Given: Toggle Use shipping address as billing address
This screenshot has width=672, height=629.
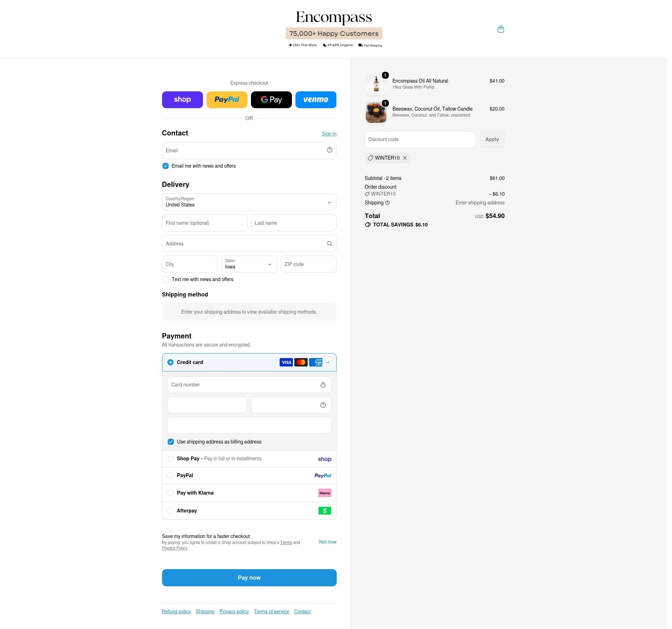Looking at the screenshot, I should (170, 442).
